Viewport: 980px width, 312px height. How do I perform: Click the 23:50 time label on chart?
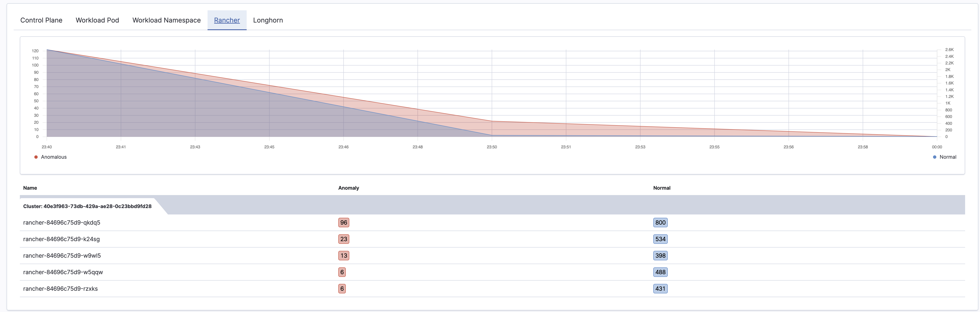491,147
